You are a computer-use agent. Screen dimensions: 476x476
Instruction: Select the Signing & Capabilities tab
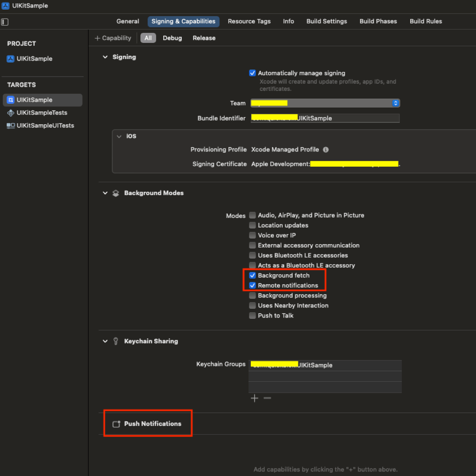(x=183, y=21)
